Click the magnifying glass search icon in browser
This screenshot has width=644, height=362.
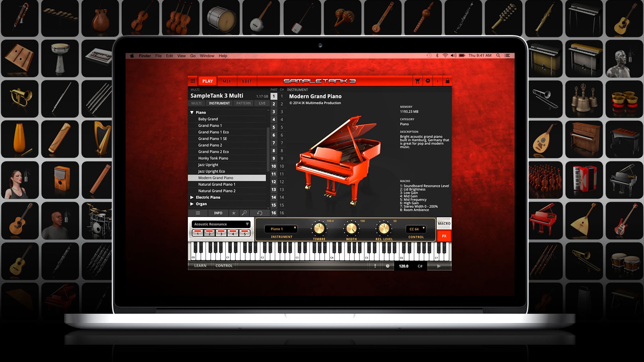[x=244, y=213]
